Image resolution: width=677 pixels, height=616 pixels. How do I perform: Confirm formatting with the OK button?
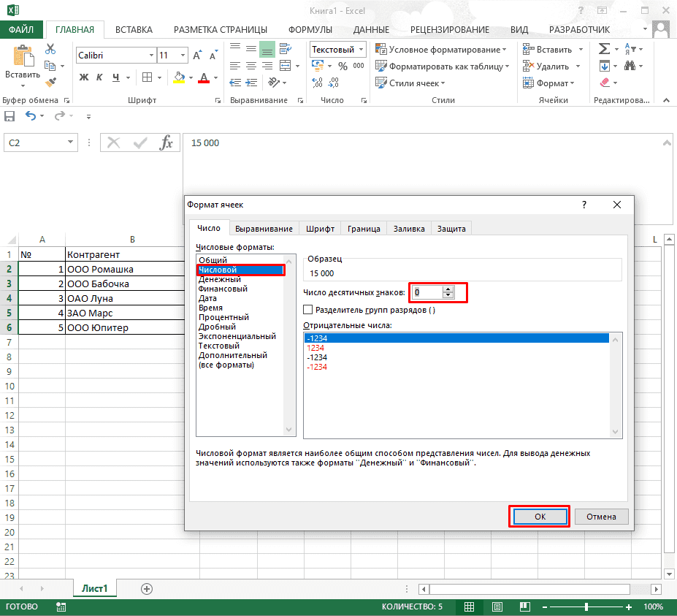539,516
